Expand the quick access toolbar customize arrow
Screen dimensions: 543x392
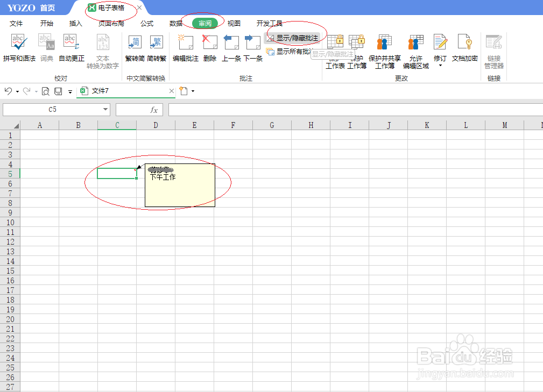70,92
